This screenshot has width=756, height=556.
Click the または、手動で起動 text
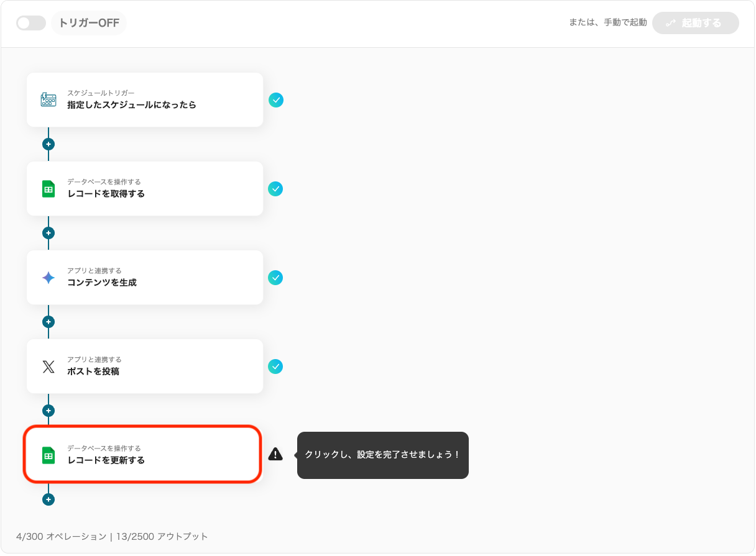[608, 22]
